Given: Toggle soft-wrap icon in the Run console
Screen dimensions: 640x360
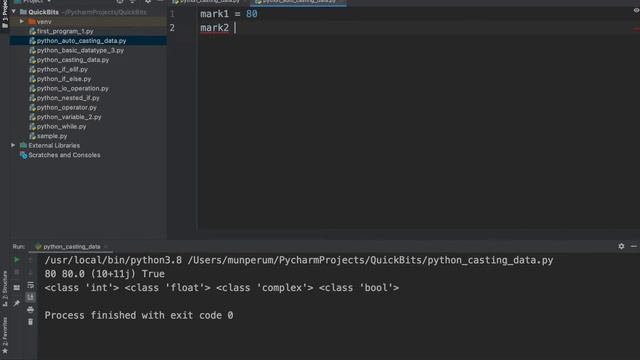Looking at the screenshot, I should point(31,285).
